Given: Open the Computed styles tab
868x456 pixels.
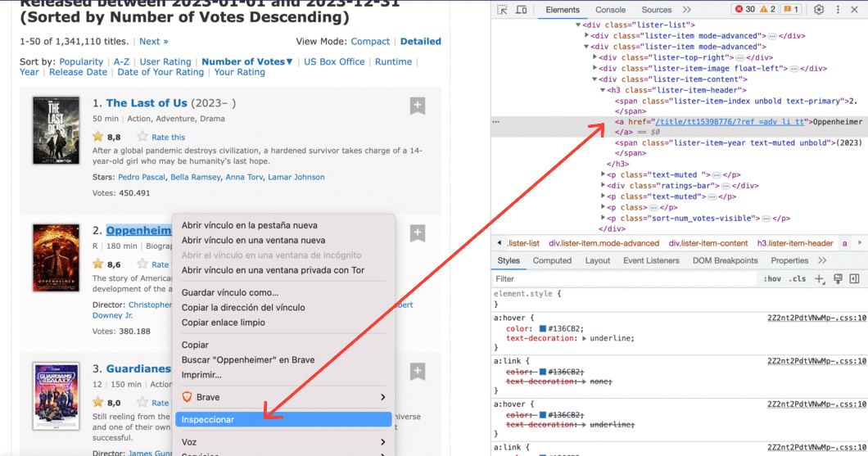Looking at the screenshot, I should coord(552,260).
